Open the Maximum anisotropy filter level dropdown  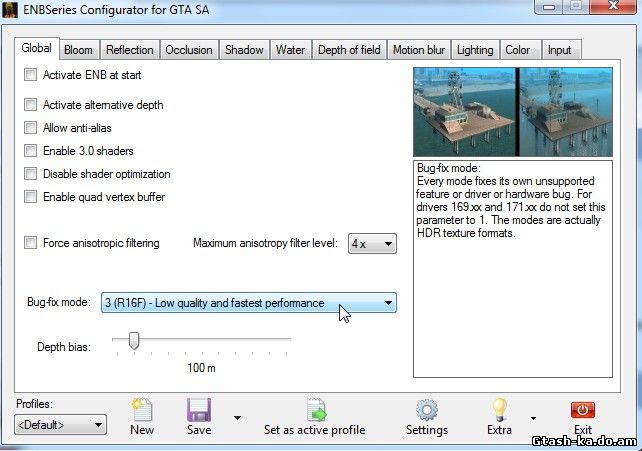pos(372,244)
